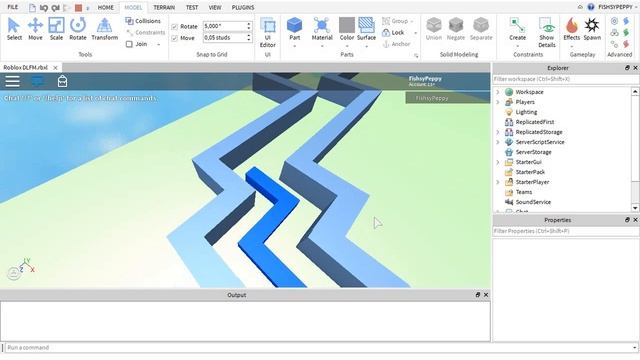Click the Filter Properties search field
This screenshot has width=640, height=360.
pos(565,231)
